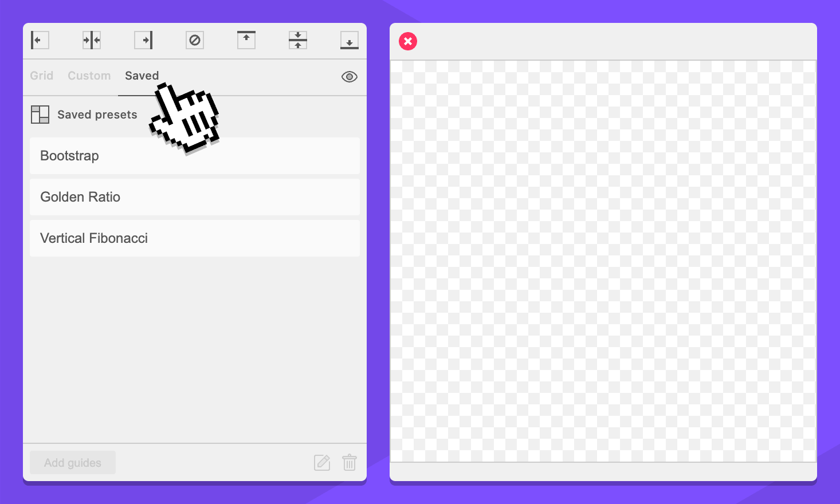Switch to the Grid tab
Screen dimensions: 840x504
41,76
